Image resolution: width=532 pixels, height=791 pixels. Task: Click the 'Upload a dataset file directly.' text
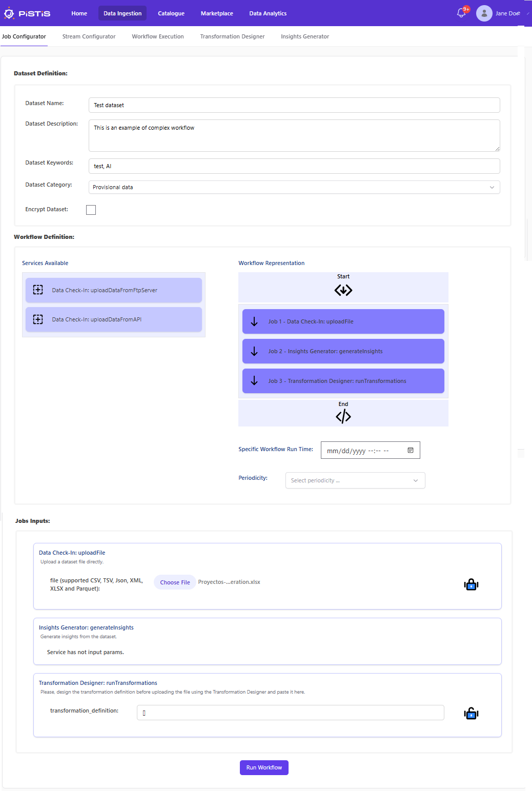(x=72, y=562)
